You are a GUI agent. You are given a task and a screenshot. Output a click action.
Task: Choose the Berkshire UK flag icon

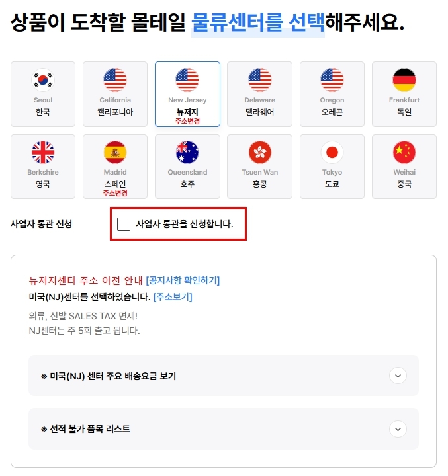pos(43,152)
